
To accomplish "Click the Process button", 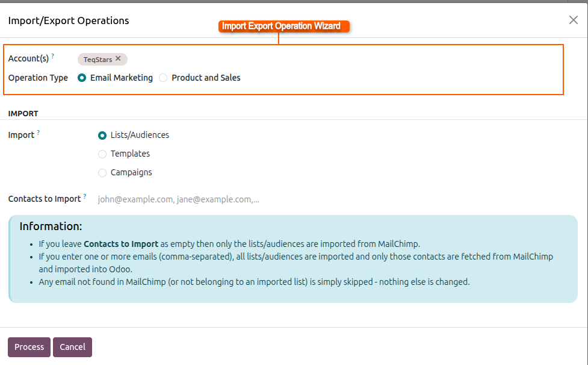I will point(29,347).
